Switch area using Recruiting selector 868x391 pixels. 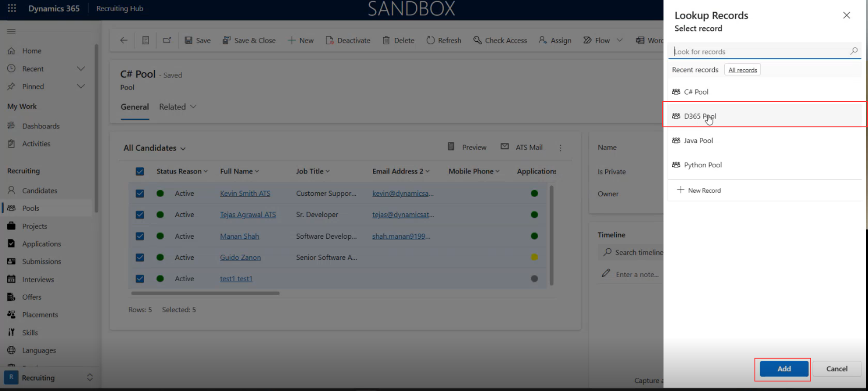49,377
